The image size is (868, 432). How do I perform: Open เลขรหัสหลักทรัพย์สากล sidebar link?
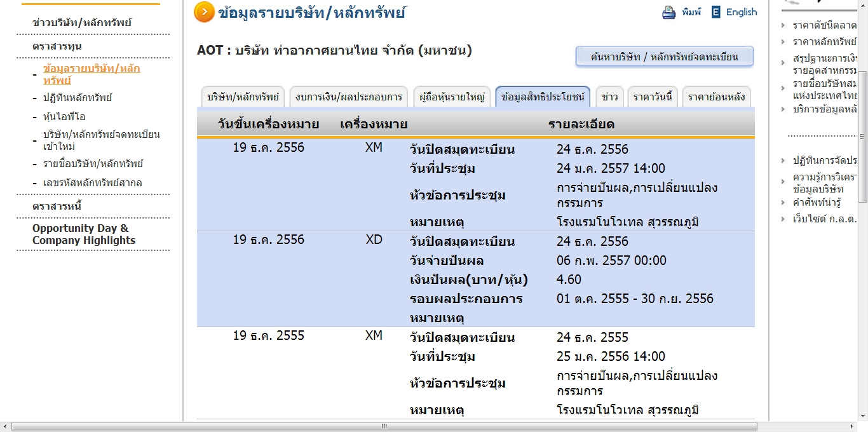pyautogui.click(x=93, y=183)
